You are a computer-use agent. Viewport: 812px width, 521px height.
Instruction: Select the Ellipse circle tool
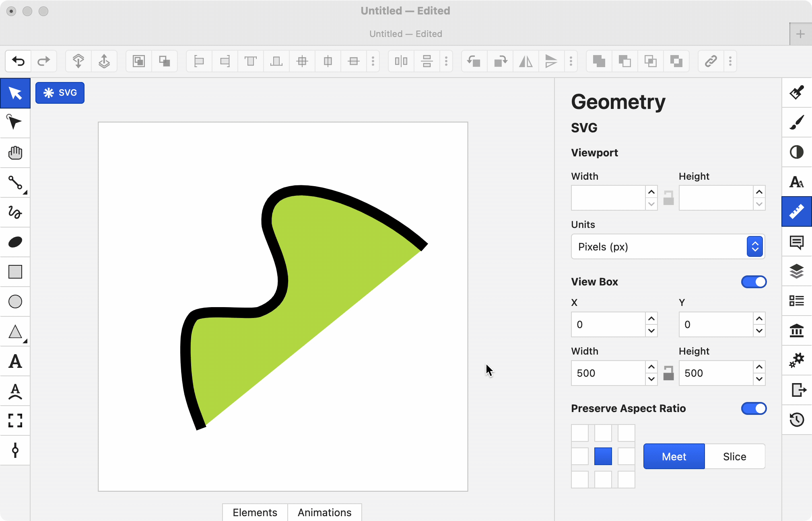(x=15, y=302)
